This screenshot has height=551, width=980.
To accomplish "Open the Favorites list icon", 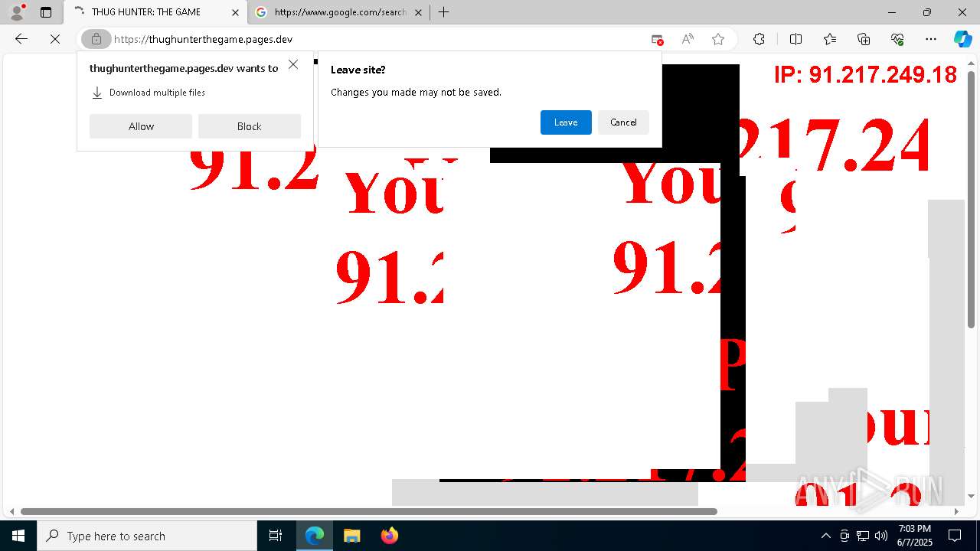I will tap(830, 39).
